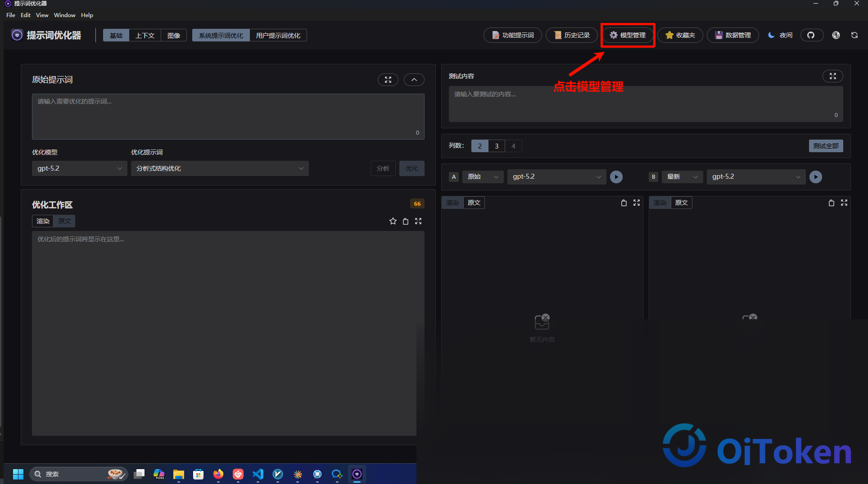Open column B version dropdown (最新)

point(683,177)
